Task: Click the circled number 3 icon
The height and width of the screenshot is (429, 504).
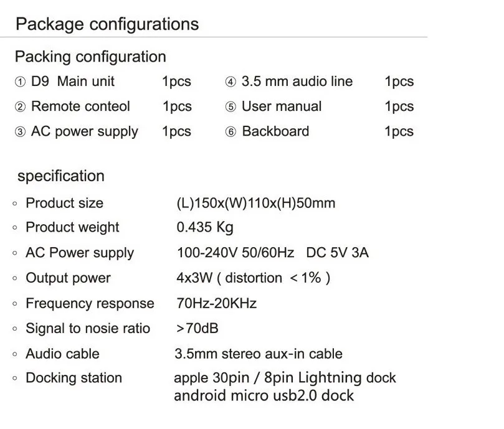Action: click(20, 132)
